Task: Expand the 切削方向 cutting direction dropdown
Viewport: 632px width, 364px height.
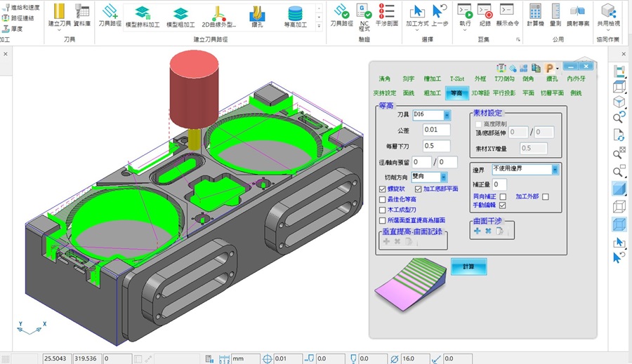Action: point(443,177)
